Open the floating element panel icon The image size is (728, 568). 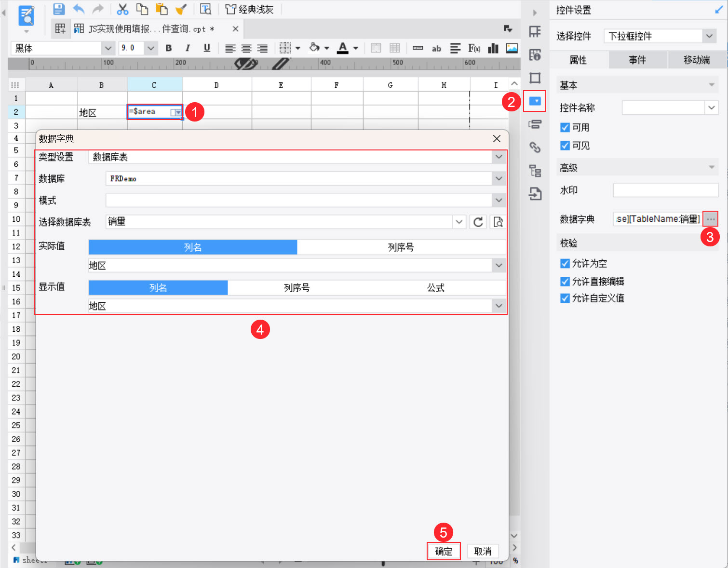[x=535, y=78]
